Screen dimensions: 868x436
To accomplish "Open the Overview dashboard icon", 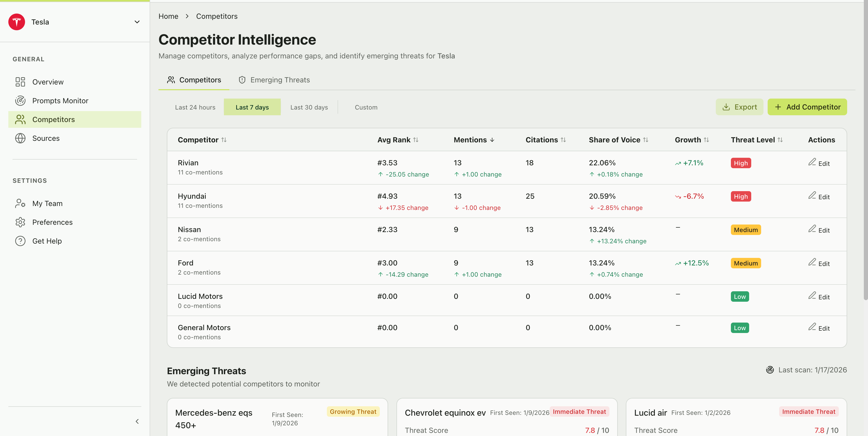I will coord(20,82).
